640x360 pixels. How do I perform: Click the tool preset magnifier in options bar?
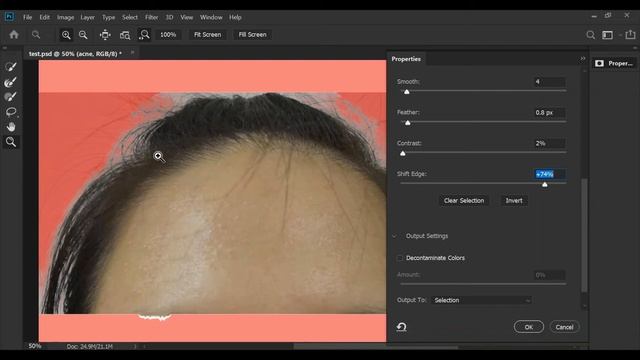tap(36, 35)
